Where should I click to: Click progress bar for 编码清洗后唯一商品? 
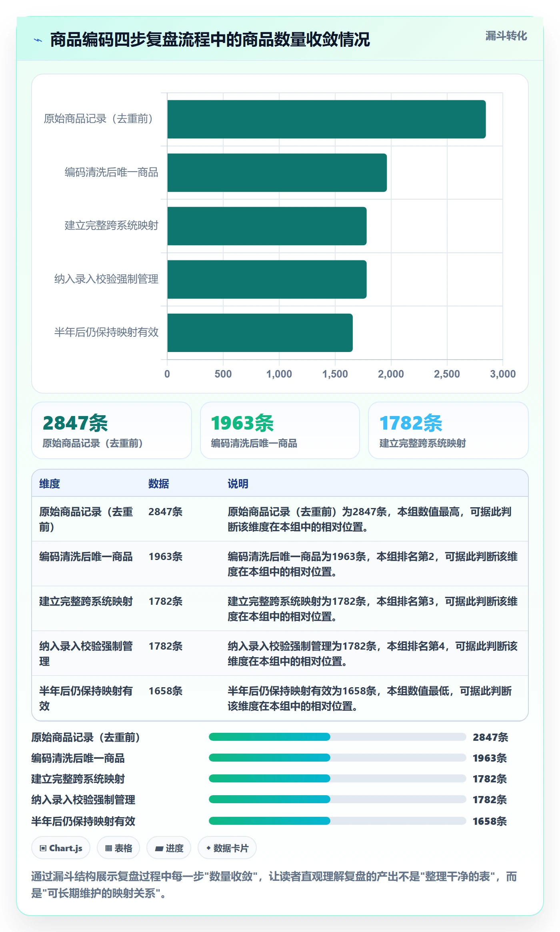click(x=338, y=758)
